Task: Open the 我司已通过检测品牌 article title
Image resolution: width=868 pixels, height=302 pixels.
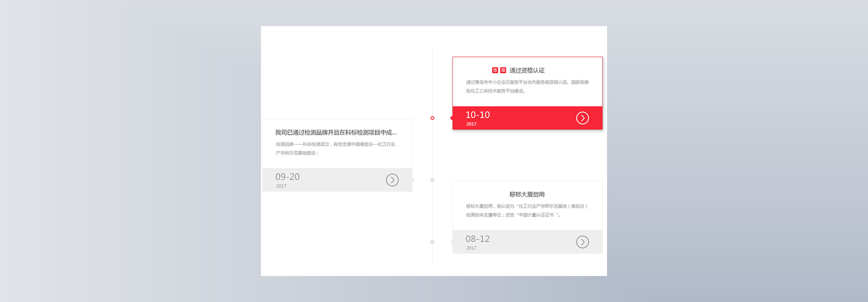Action: [x=336, y=132]
